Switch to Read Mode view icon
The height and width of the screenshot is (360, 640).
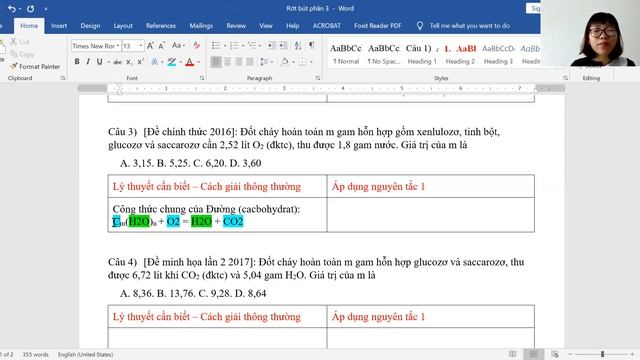pyautogui.click(x=513, y=354)
